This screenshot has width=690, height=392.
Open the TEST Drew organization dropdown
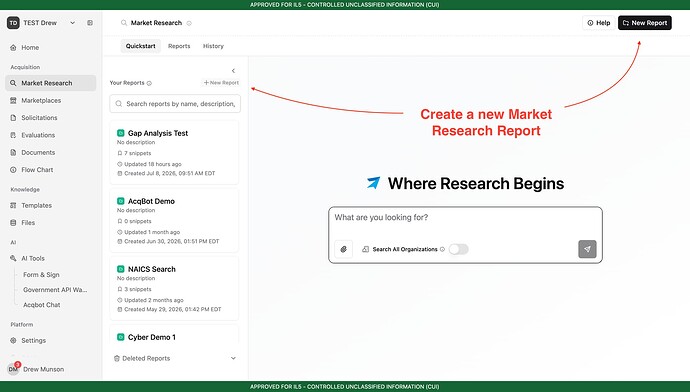pos(73,23)
